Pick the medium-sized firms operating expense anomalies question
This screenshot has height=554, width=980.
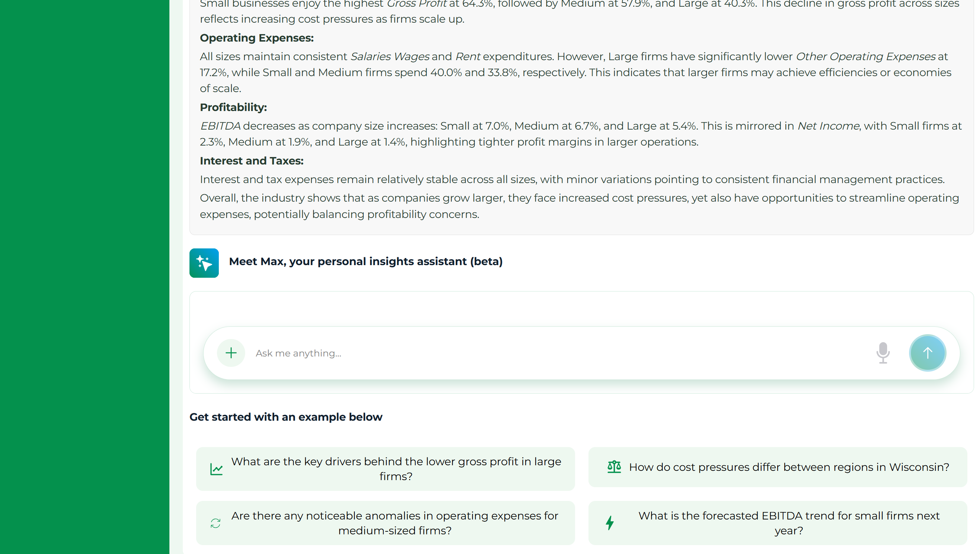pos(395,523)
